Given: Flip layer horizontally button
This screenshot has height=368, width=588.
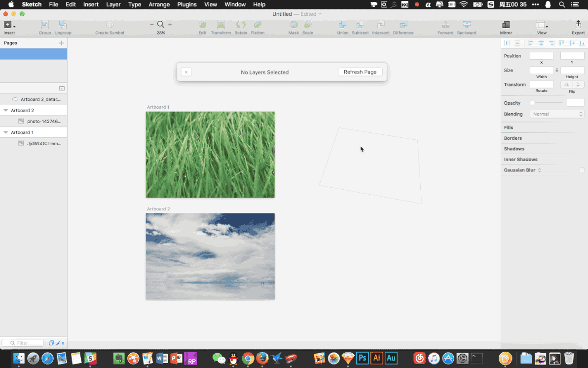Looking at the screenshot, I should 566,84.
